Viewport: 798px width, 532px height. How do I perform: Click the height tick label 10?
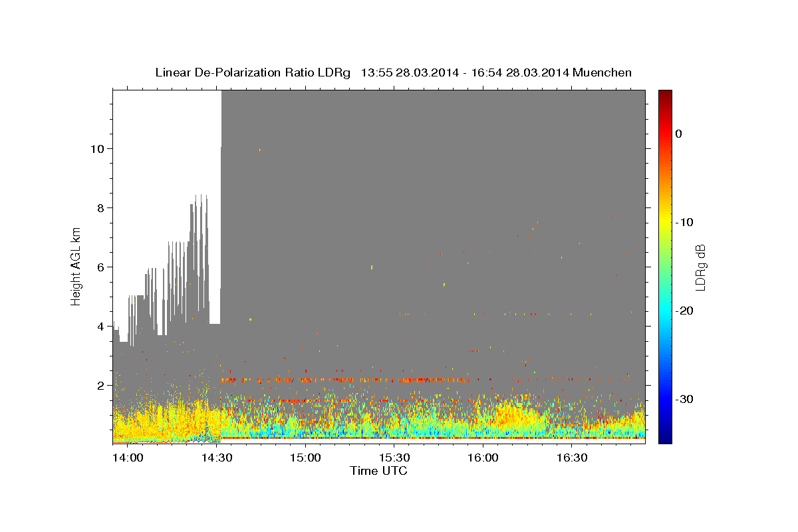coord(98,148)
